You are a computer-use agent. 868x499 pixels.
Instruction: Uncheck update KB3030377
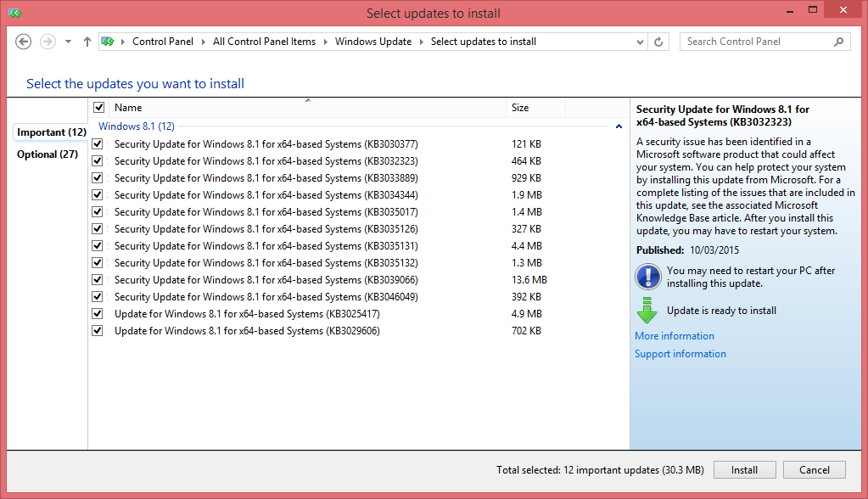98,144
